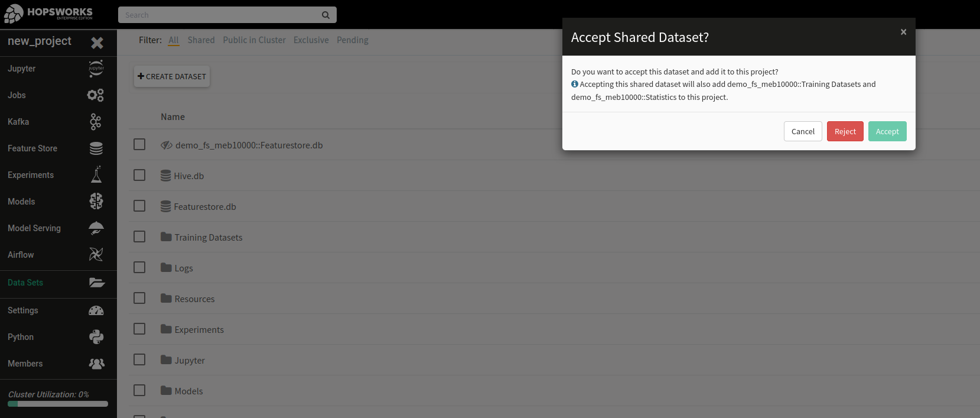Click the Jobs gears icon
The image size is (980, 418).
pos(96,95)
